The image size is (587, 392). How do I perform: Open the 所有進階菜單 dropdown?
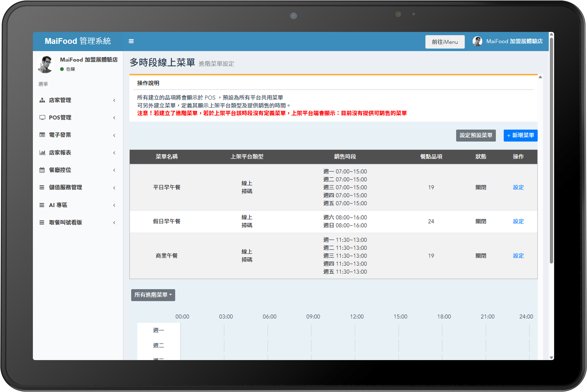pyautogui.click(x=153, y=295)
